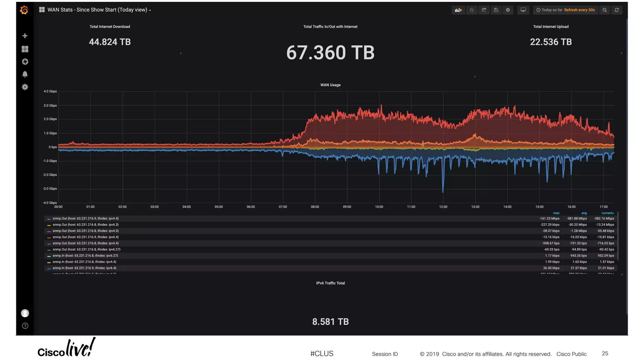
Task: Save the dashboard with floppy icon
Action: click(496, 10)
